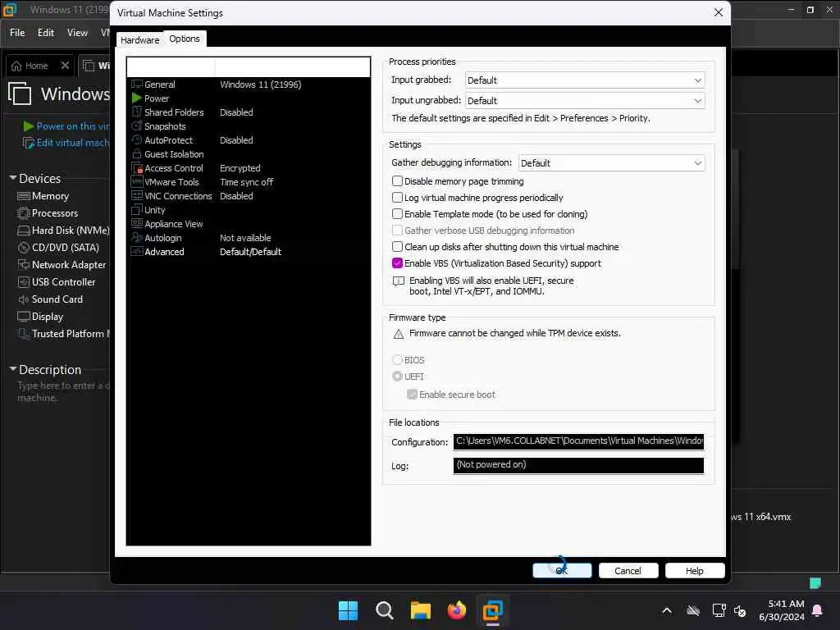Toggle Gather verbose USB debugging information
This screenshot has width=840, height=630.
point(397,231)
